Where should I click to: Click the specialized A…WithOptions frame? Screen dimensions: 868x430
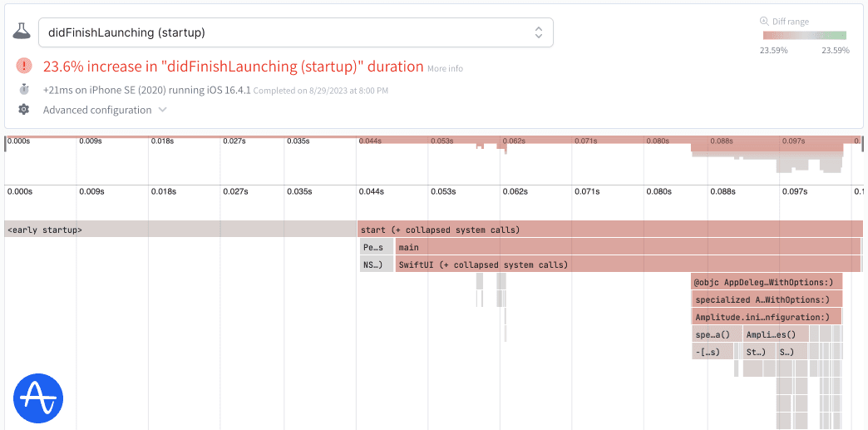(767, 299)
